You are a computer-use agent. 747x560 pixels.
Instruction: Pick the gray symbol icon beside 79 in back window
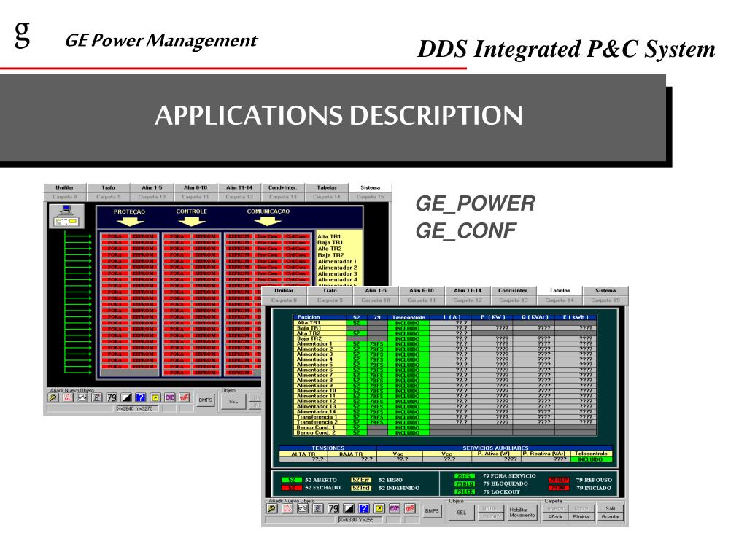pos(97,397)
